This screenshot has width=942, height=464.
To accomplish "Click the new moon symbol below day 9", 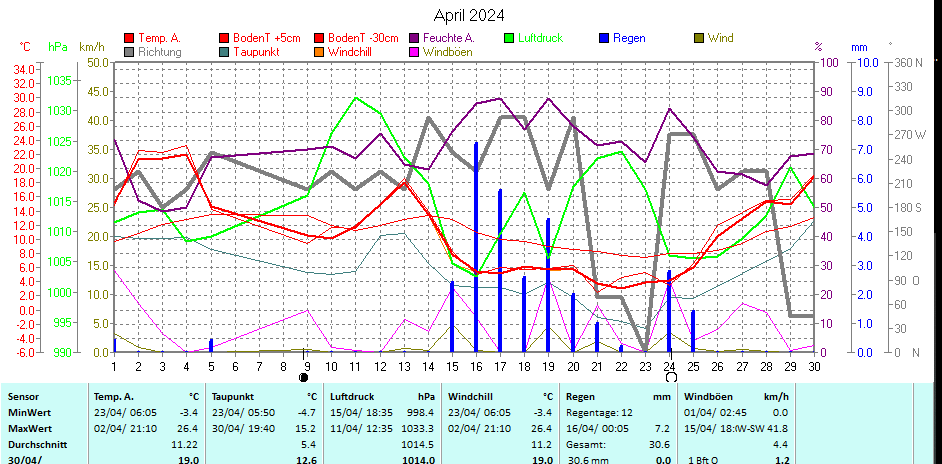I will coord(303,377).
